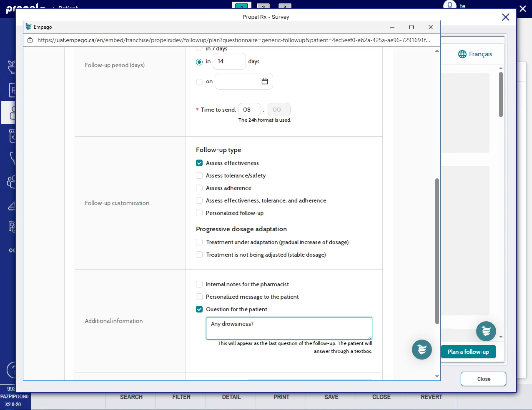Select the 'on' date radio button

tap(199, 82)
